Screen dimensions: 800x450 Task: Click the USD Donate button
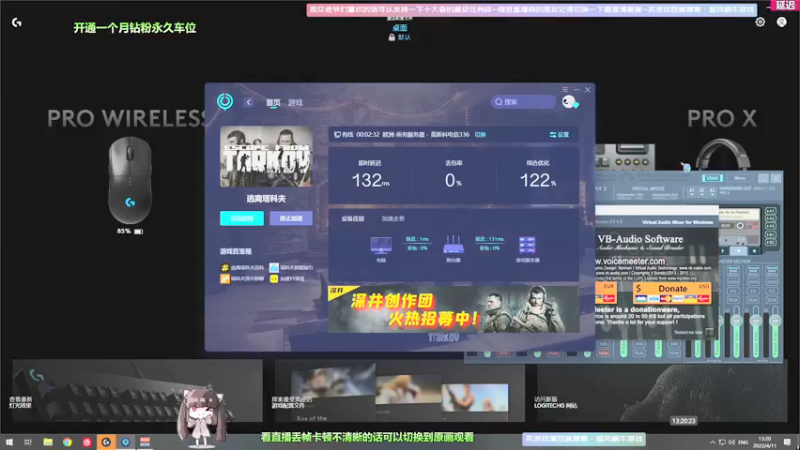pos(672,293)
